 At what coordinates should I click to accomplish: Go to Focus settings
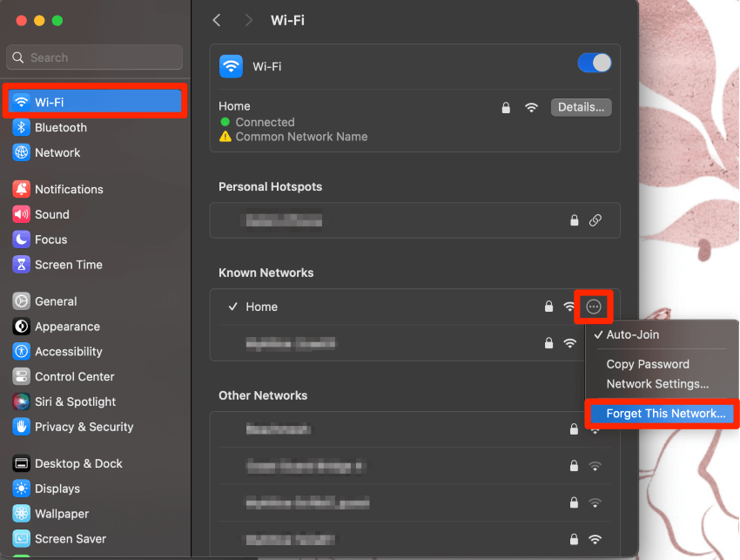click(50, 240)
